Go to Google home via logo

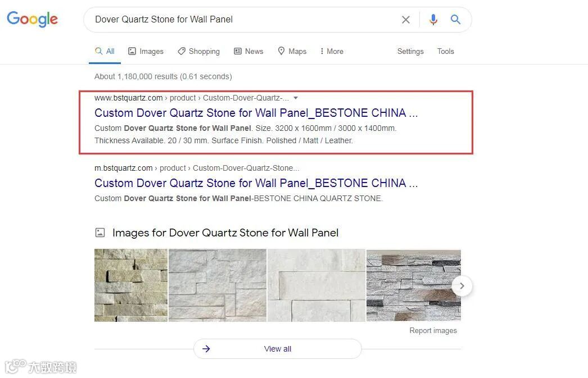(x=33, y=19)
